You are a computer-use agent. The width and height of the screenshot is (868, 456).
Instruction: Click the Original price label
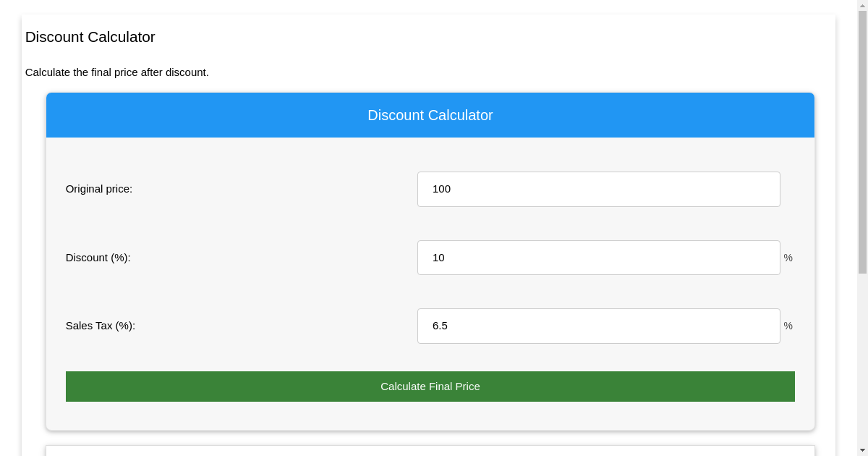[99, 189]
